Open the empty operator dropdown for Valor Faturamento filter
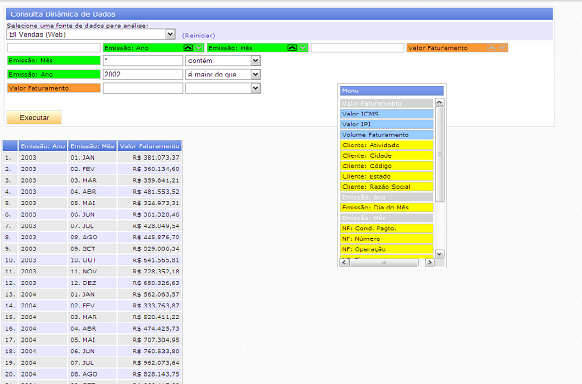The image size is (582, 384). pos(255,88)
